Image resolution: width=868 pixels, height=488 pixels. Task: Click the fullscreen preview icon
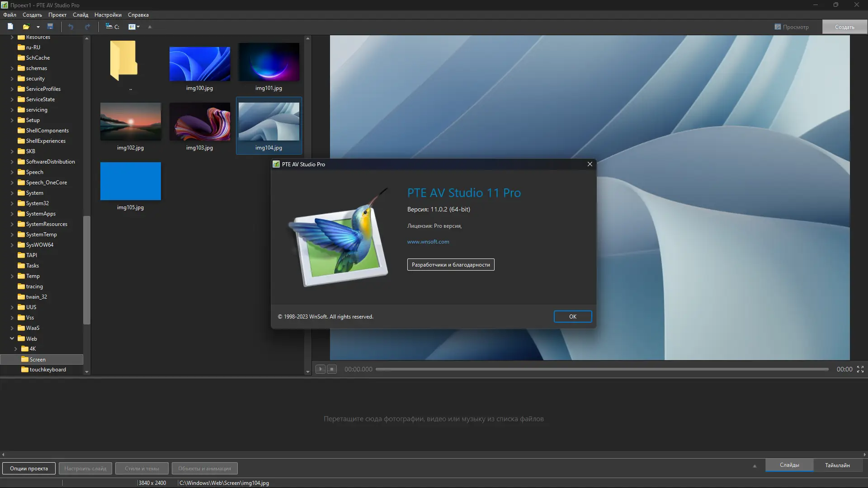click(x=860, y=369)
